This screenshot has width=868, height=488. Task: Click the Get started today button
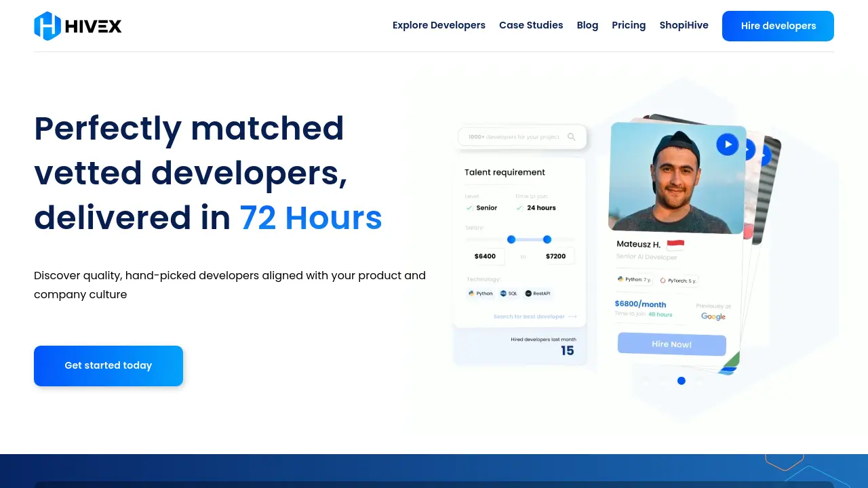(x=108, y=365)
